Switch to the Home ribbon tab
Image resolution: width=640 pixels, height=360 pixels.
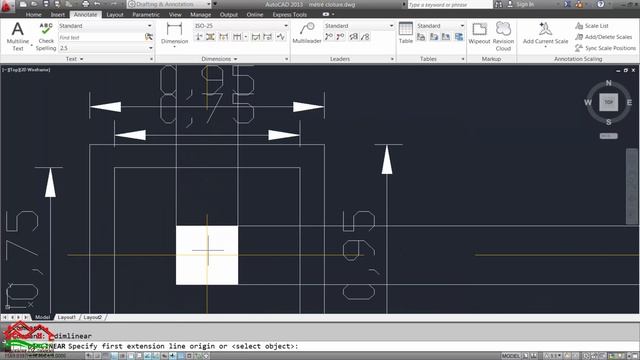33,14
